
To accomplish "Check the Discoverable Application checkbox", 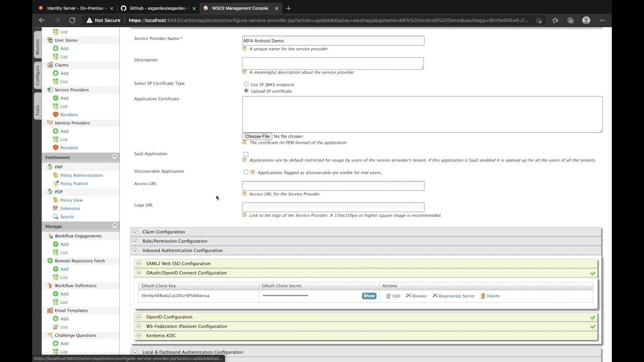I will click(x=246, y=172).
